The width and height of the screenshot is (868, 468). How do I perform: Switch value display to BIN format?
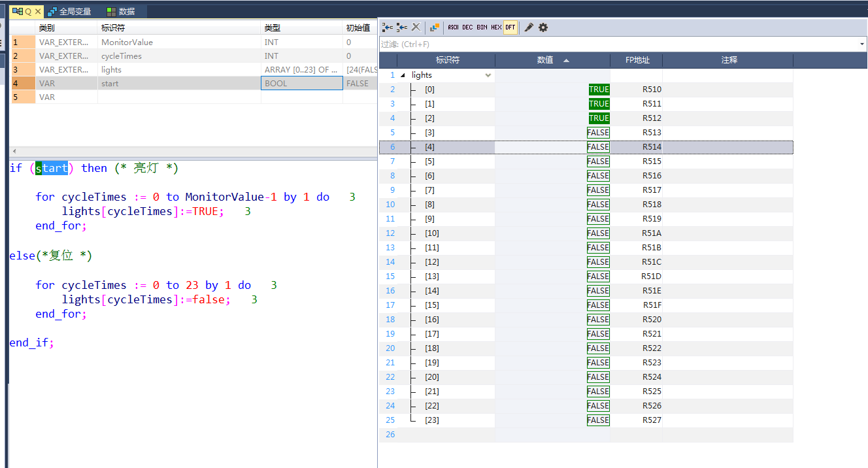coord(482,27)
